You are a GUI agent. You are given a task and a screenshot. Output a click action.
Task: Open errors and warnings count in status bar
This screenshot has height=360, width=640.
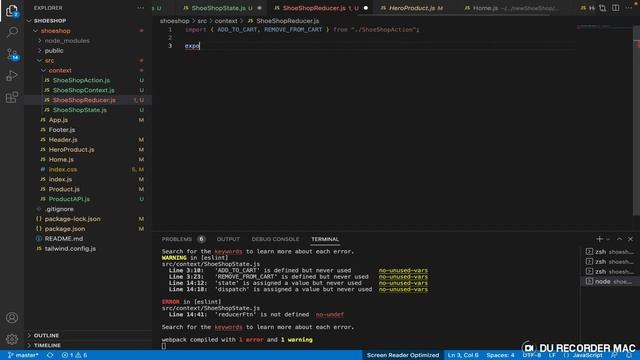(x=74, y=355)
